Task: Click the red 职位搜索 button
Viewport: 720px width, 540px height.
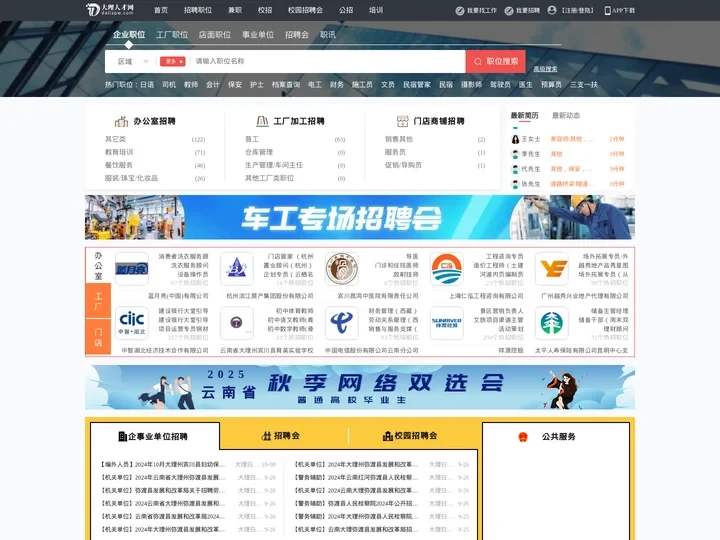Action: click(x=495, y=62)
